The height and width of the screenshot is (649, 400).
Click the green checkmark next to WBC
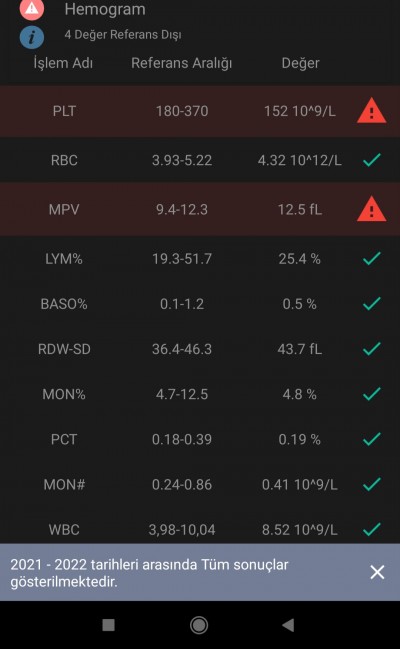pos(371,529)
